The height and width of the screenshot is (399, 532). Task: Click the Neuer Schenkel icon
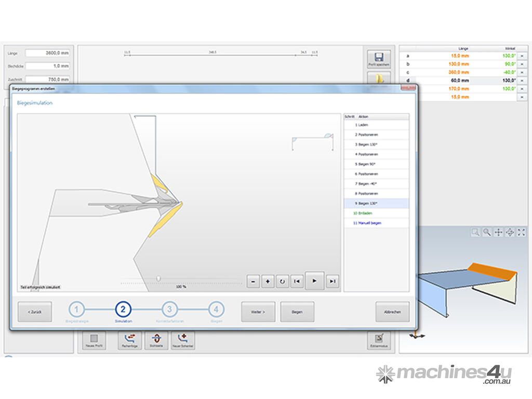183,339
